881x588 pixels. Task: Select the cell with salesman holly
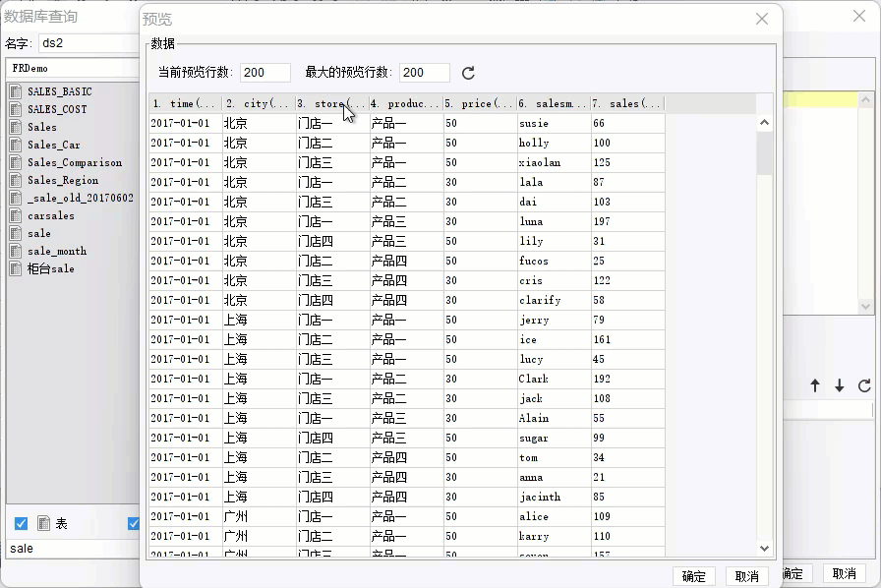pyautogui.click(x=554, y=143)
